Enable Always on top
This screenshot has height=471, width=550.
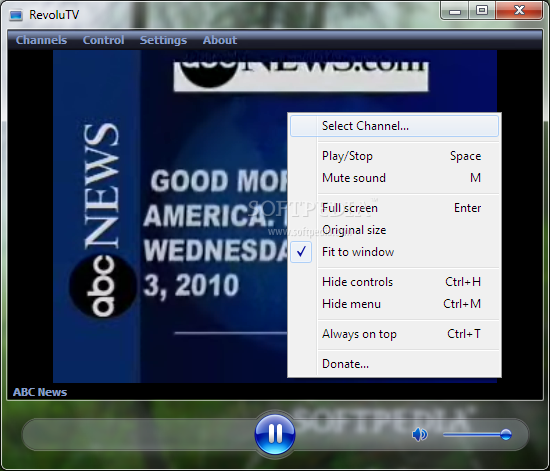coord(394,334)
